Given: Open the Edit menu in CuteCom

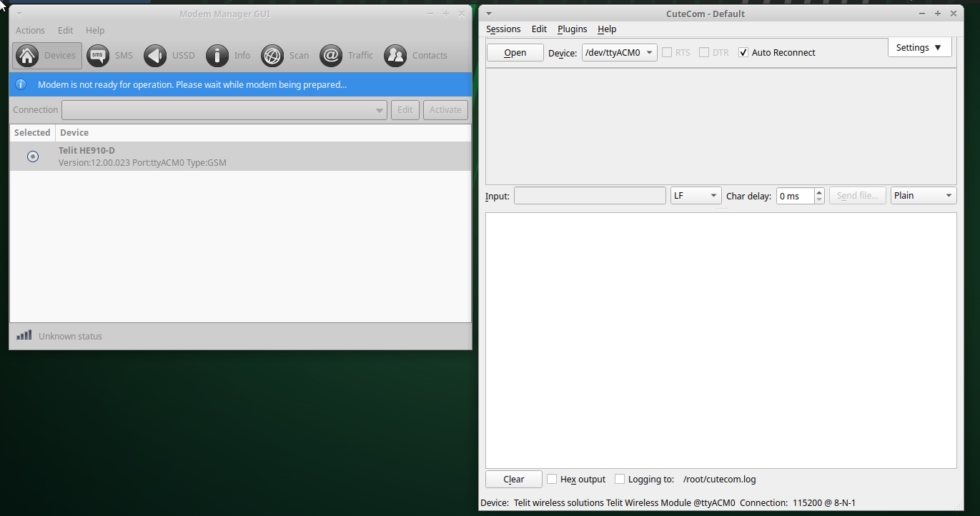Looking at the screenshot, I should (539, 29).
